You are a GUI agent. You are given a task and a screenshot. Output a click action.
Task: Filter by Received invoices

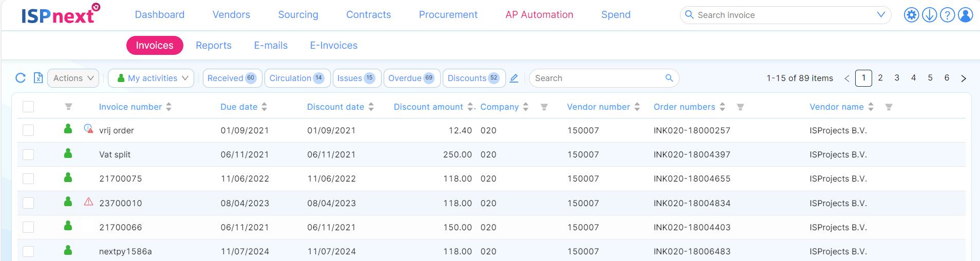[x=233, y=78]
